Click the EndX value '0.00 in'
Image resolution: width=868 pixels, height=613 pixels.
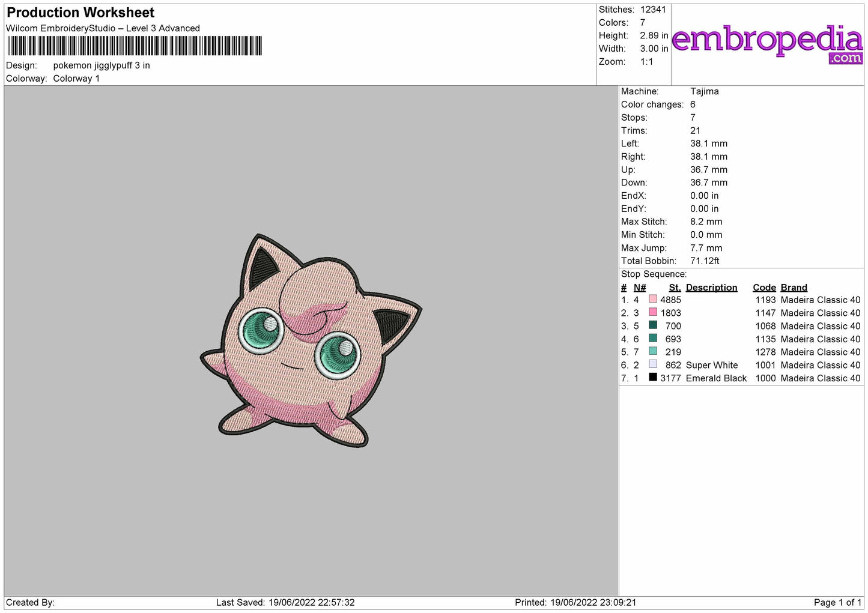[705, 196]
